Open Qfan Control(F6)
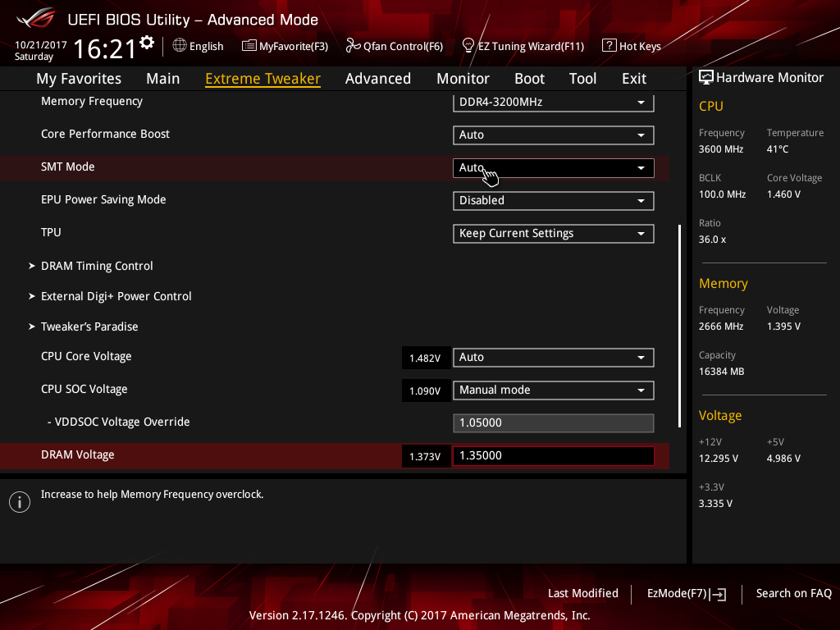The image size is (840, 630). pos(395,46)
